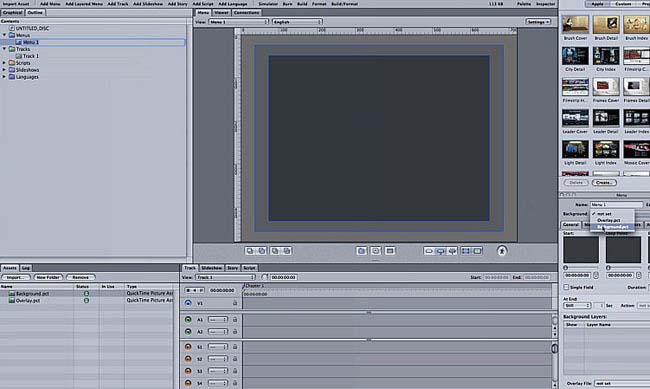Click the Burn toolbar icon
This screenshot has width=650, height=389.
(x=287, y=4)
